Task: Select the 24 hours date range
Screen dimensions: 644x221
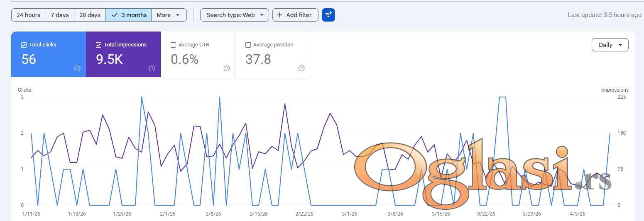Action: point(28,15)
